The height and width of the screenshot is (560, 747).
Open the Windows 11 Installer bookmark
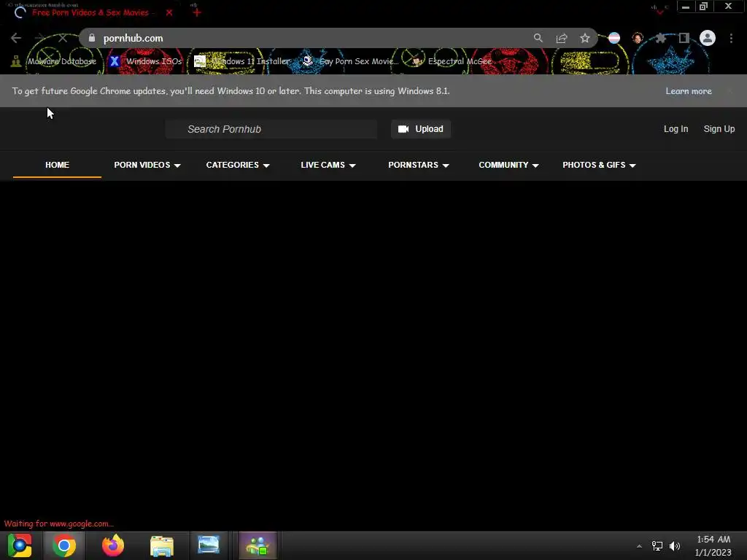242,61
